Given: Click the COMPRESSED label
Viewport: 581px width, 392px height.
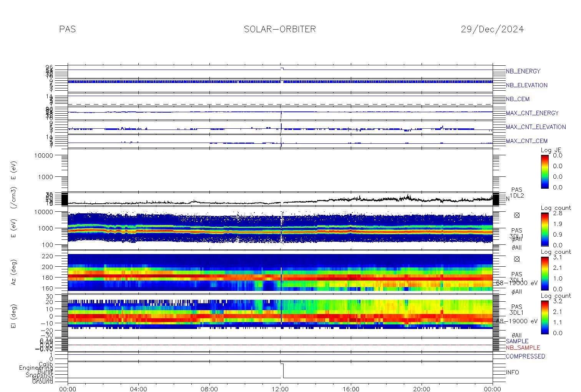Looking at the screenshot, I should 525,356.
